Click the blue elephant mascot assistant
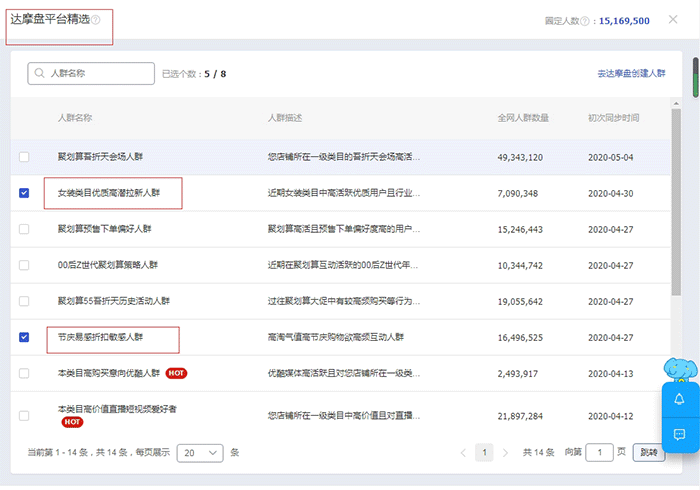Screen dimensions: 700x490 (679, 368)
